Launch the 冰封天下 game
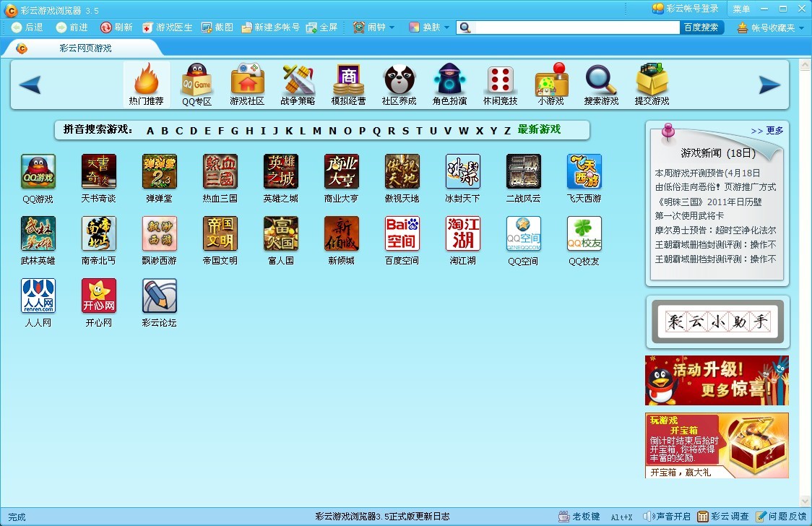This screenshot has height=526, width=812. click(462, 171)
